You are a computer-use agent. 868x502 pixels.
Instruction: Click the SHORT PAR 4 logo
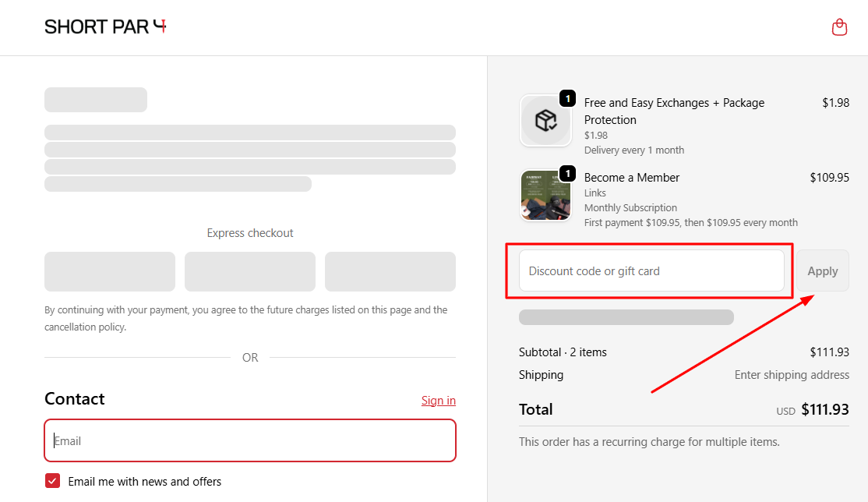(x=105, y=26)
